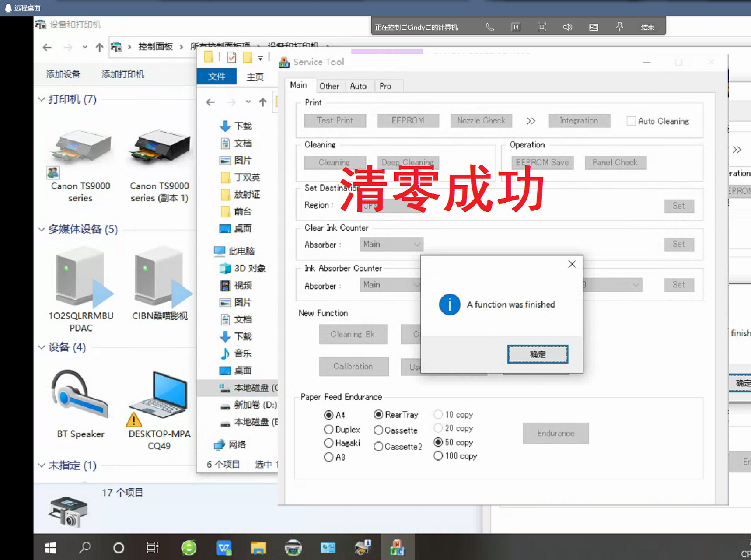This screenshot has height=560, width=751.
Task: Click the Test Print button
Action: coord(335,120)
